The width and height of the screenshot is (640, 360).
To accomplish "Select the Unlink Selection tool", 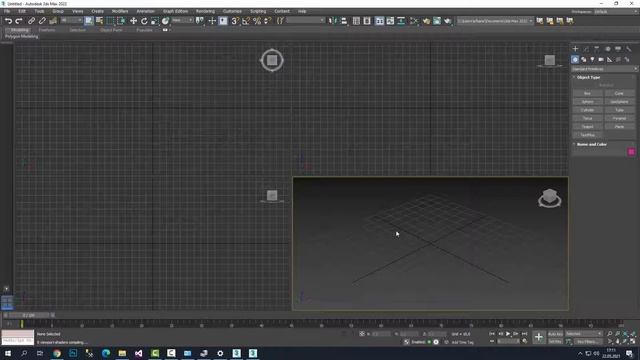I will pyautogui.click(x=42, y=21).
